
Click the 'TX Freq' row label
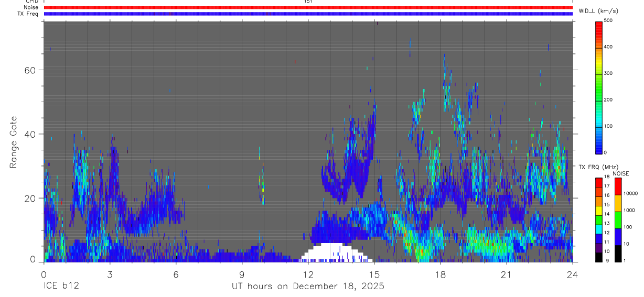tap(29, 14)
